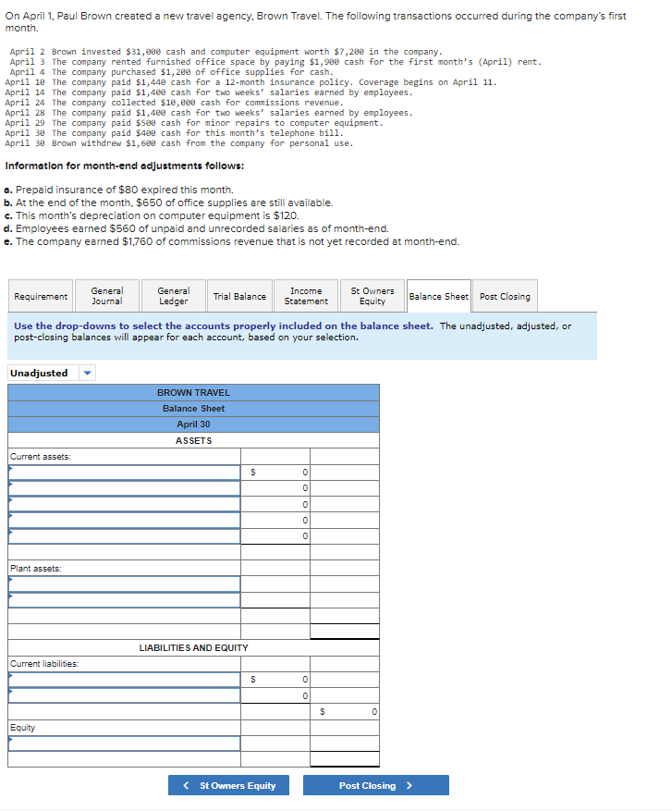
Task: Switch to the General Journal tab
Action: coord(107,296)
